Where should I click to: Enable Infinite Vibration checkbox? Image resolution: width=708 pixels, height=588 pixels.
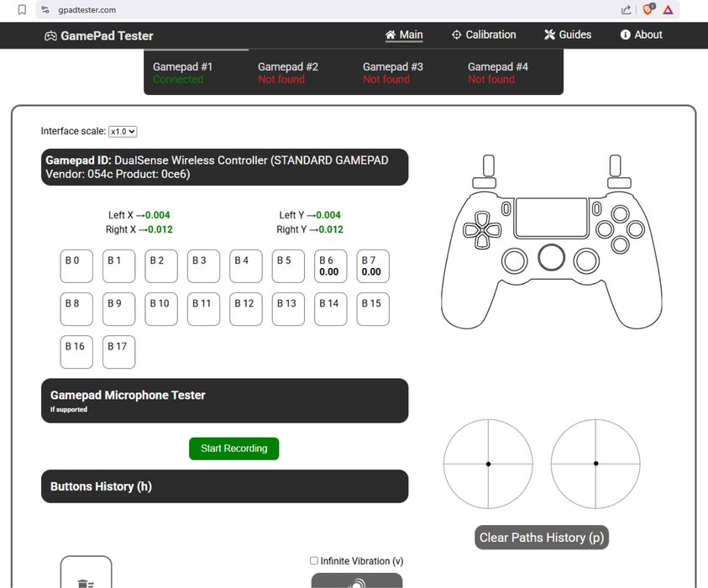coord(314,560)
